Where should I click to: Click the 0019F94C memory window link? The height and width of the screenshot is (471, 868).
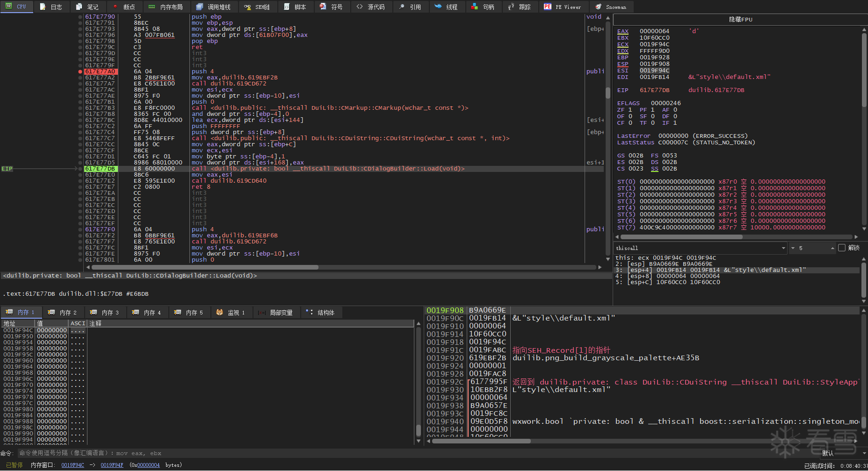tap(72, 465)
